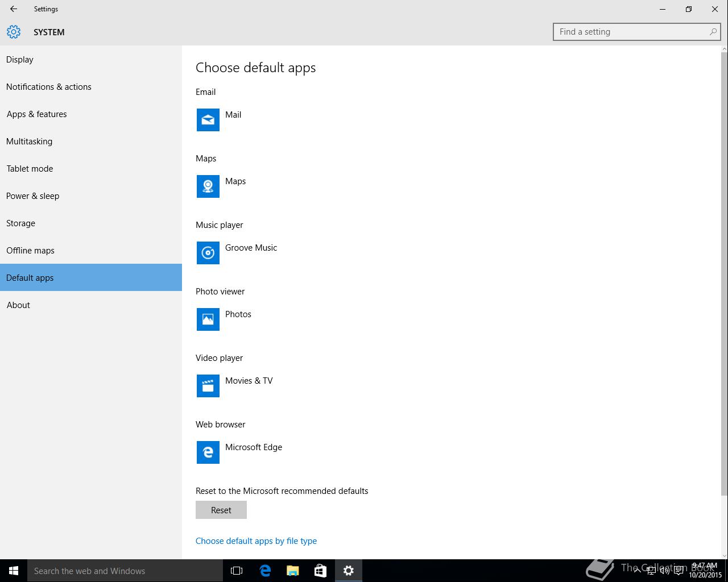This screenshot has width=728, height=582.
Task: Open the Store app in taskbar
Action: coord(321,571)
